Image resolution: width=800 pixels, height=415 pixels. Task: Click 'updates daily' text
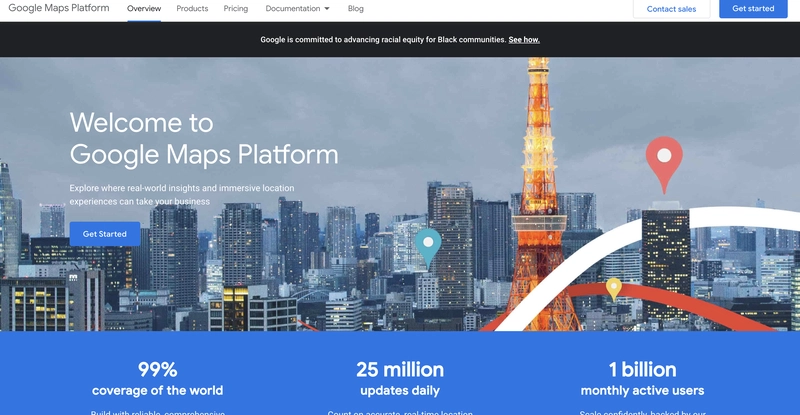tap(400, 390)
